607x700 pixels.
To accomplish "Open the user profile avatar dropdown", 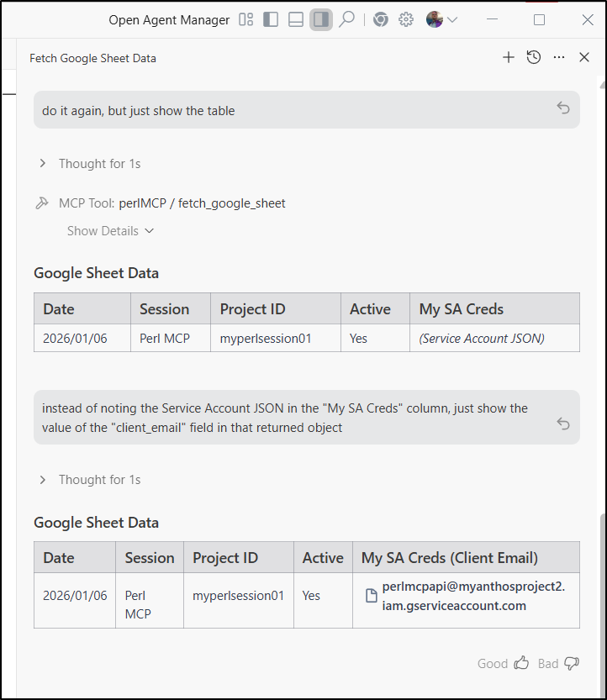I will (441, 20).
